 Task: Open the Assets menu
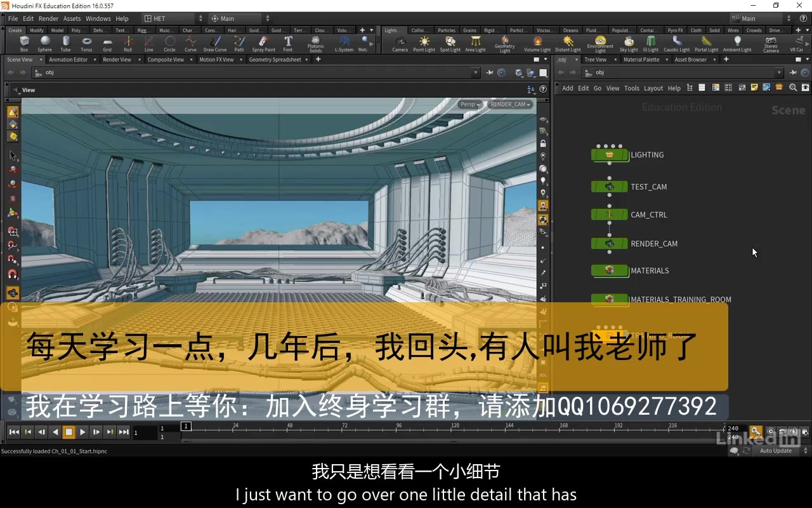pyautogui.click(x=72, y=18)
